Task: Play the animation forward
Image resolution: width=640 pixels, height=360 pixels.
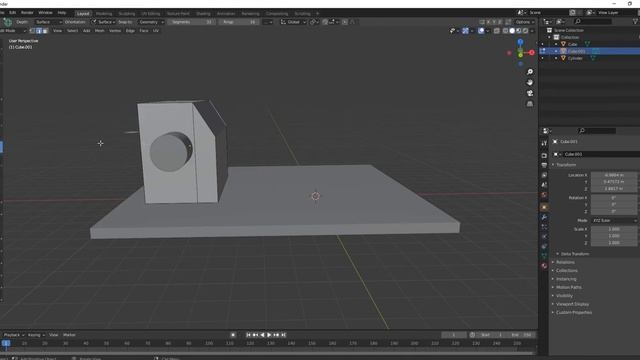Action: pos(269,335)
